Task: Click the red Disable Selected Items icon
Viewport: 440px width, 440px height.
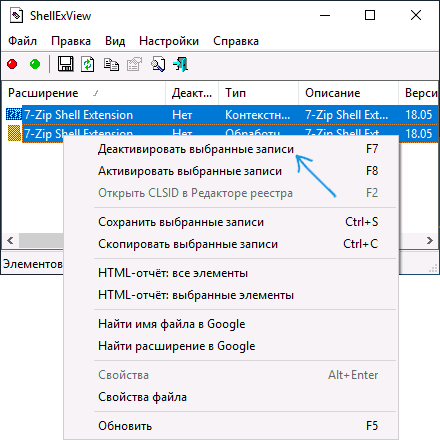Action: pyautogui.click(x=12, y=64)
